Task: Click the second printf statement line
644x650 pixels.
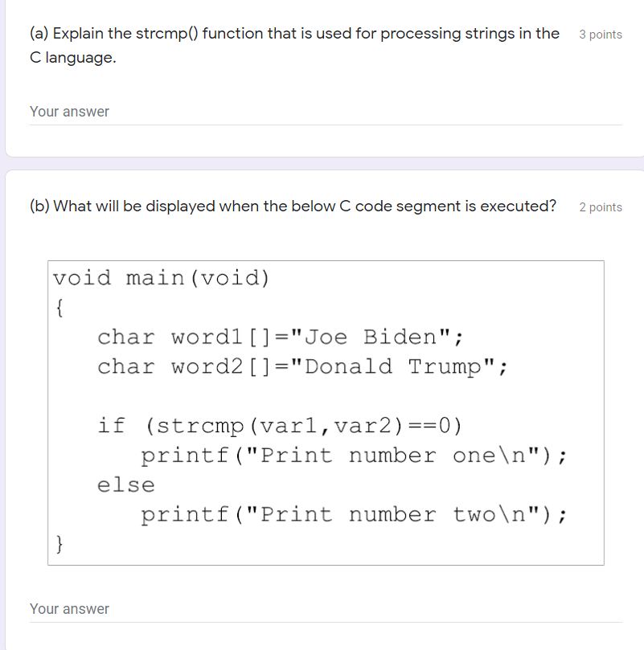Action: click(x=354, y=514)
